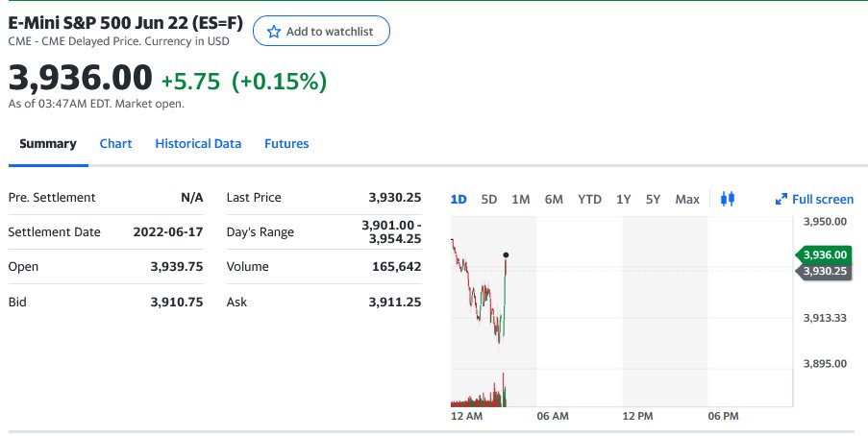Image resolution: width=868 pixels, height=436 pixels.
Task: Show the Max chart range
Action: click(x=687, y=199)
